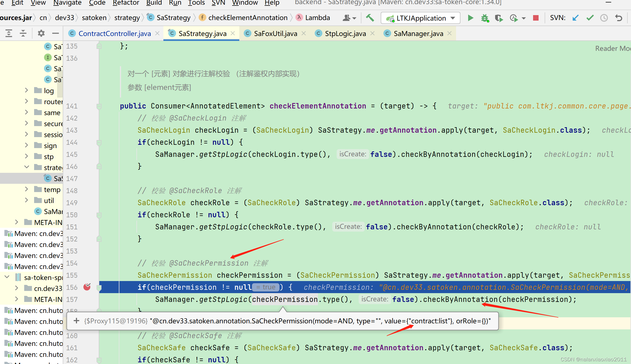Viewport: 631px width, 364px height.
Task: Collapse the code fold marker on line 141
Action: point(99,106)
